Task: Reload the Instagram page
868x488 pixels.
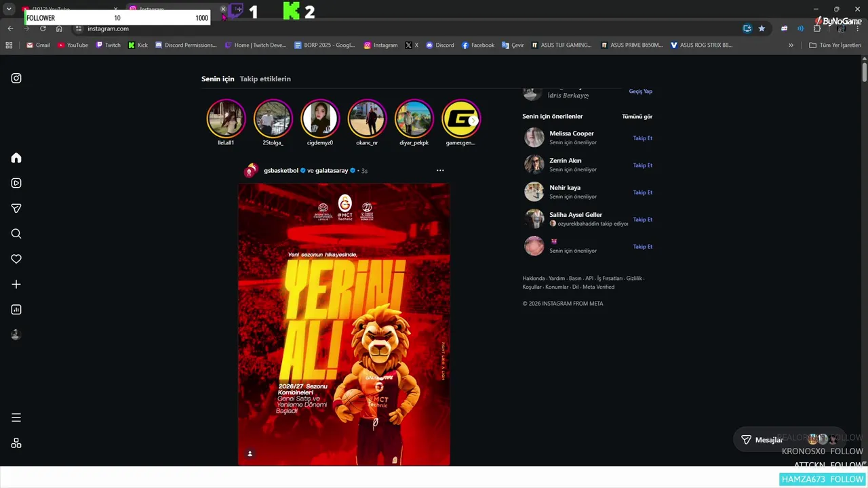Action: [43, 28]
